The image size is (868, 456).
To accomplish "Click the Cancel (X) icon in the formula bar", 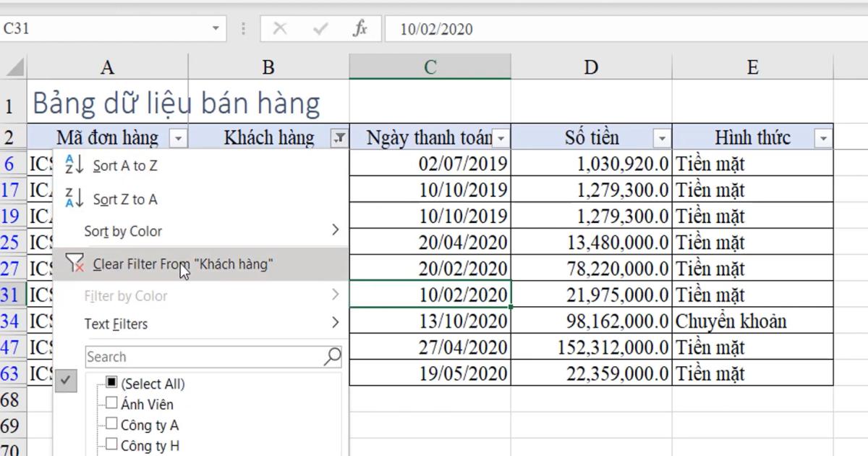I will click(x=281, y=29).
